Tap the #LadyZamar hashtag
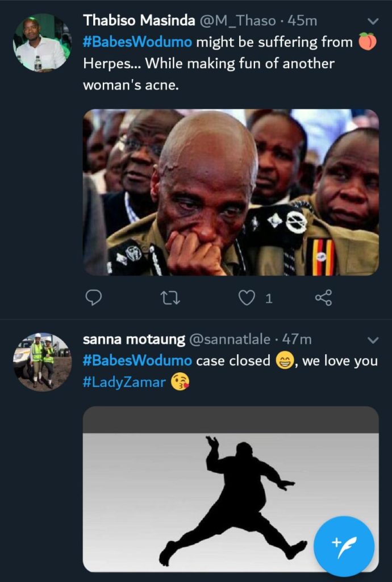The image size is (392, 582). [124, 382]
